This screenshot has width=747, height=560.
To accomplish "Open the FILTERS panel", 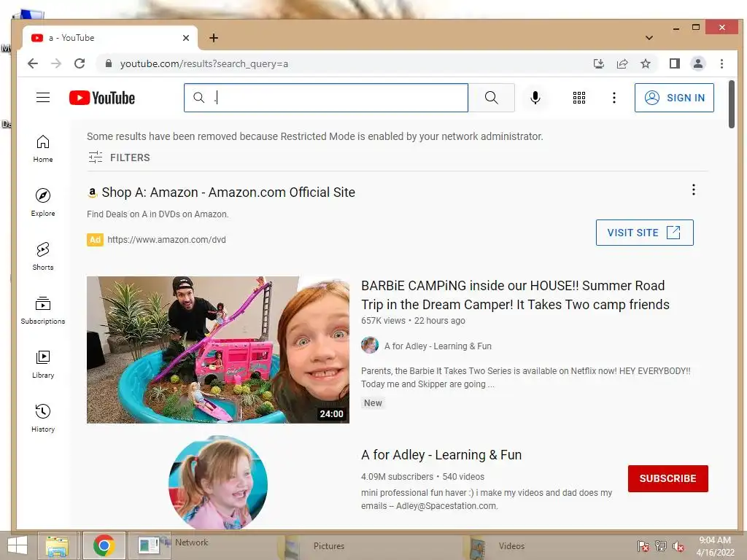I will pyautogui.click(x=119, y=157).
